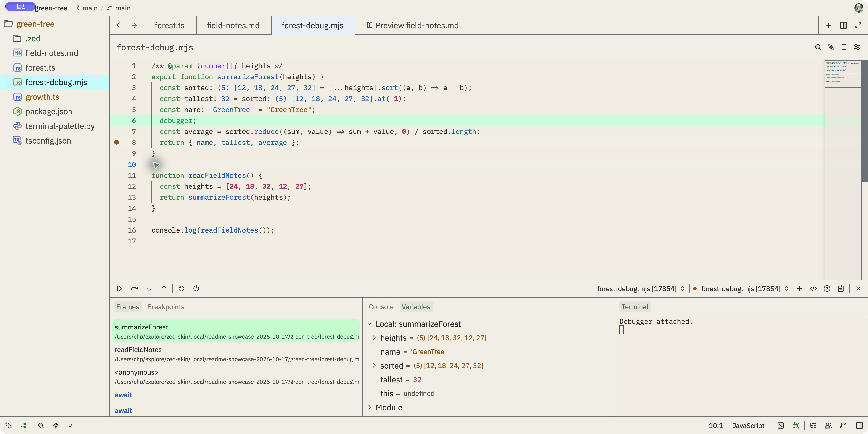The height and width of the screenshot is (434, 868).
Task: Switch to the Breakpoints tab
Action: click(166, 307)
